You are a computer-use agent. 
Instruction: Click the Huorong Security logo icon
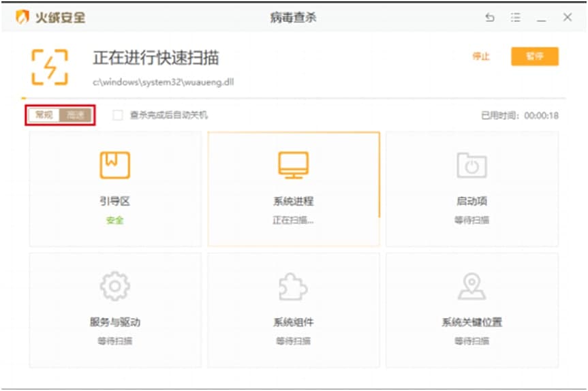(x=23, y=18)
